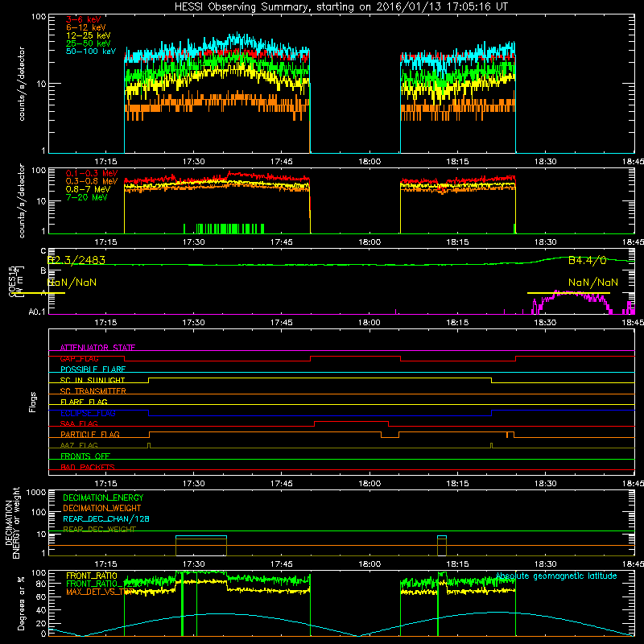Click the B4.4/0 GOES annotation
Screen dimensions: 644x644
588,260
